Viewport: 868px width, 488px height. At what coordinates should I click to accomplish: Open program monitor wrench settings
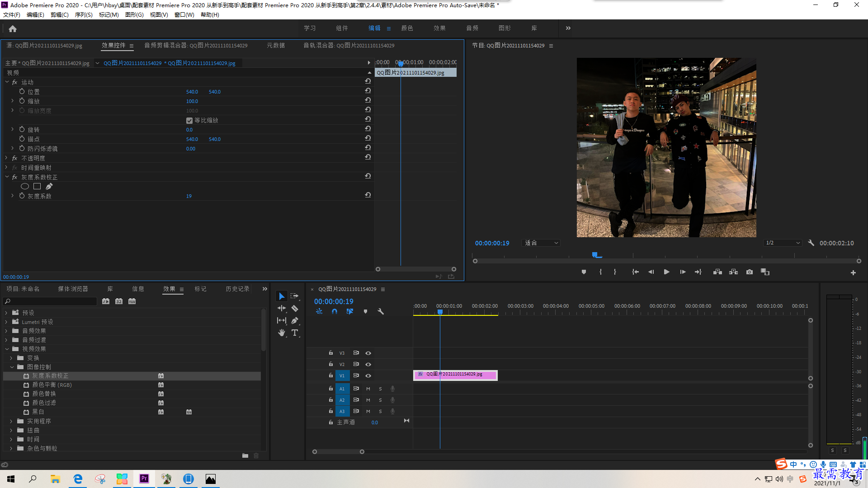click(811, 243)
